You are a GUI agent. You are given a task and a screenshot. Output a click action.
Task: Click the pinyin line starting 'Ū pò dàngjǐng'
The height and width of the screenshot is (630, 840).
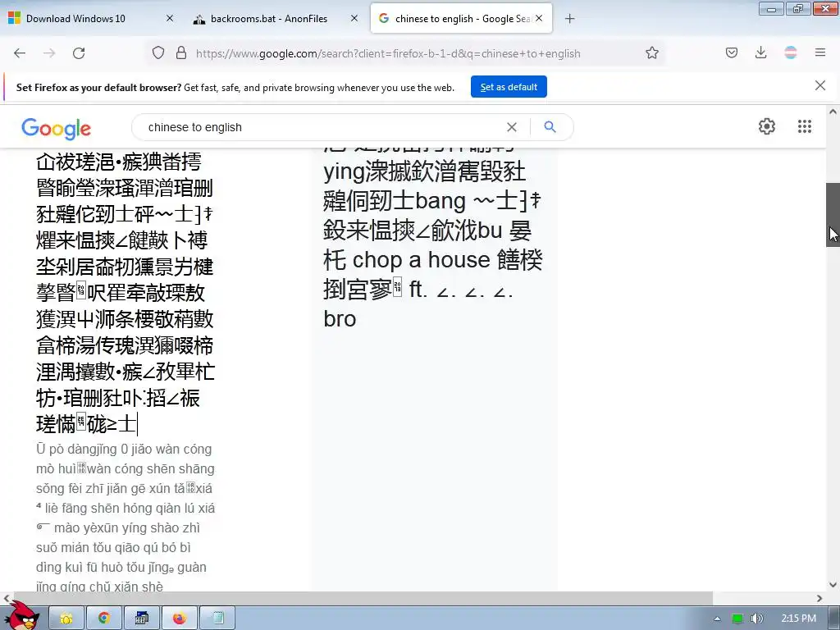124,449
